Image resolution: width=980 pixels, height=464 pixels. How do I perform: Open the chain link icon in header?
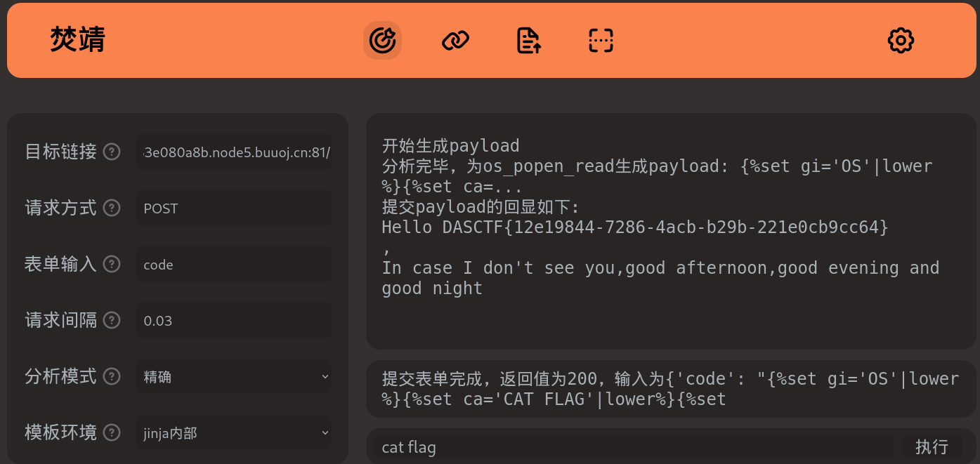(x=455, y=41)
